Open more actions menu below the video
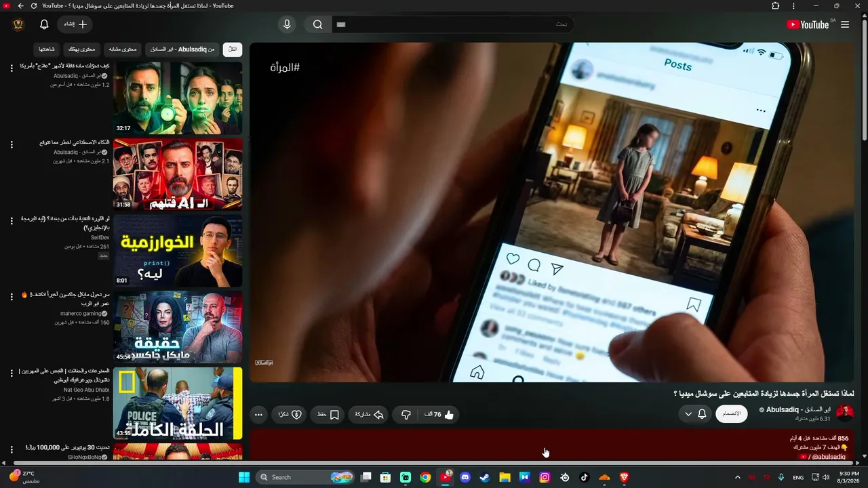This screenshot has height=488, width=868. tap(258, 415)
